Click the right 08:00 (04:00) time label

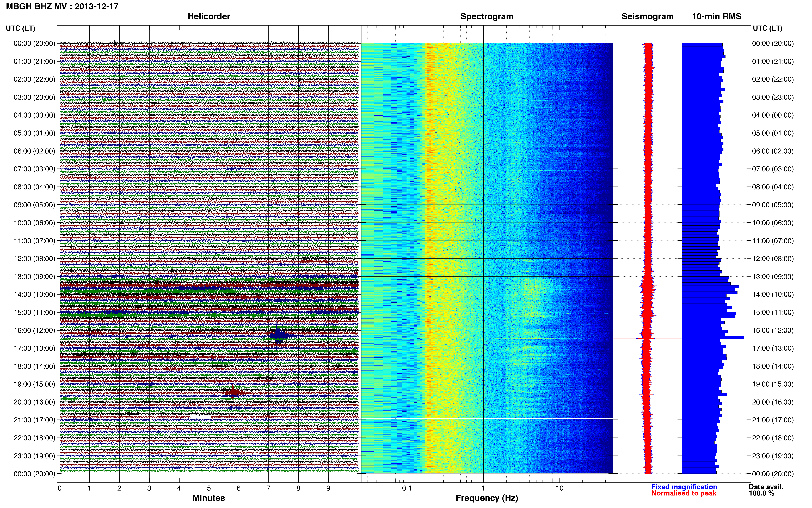(x=773, y=187)
